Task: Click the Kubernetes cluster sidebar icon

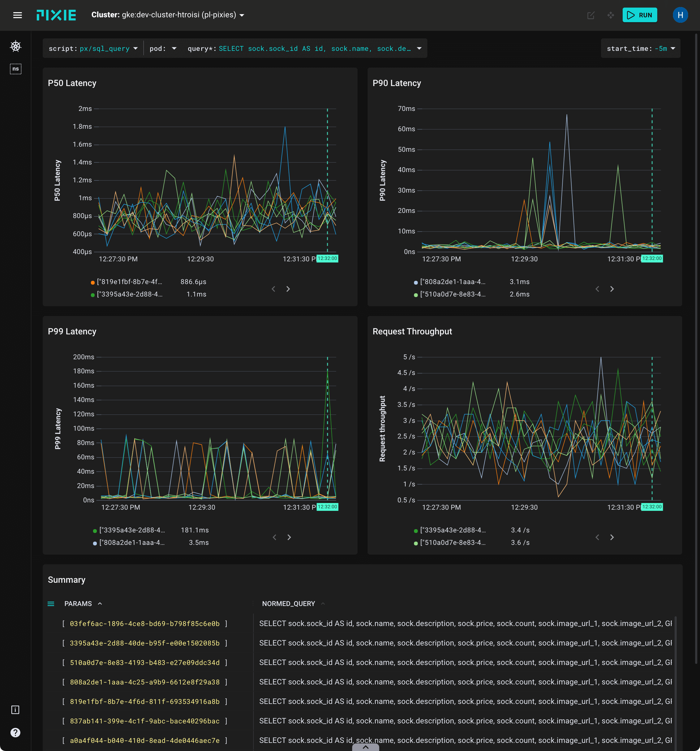Action: pyautogui.click(x=15, y=47)
